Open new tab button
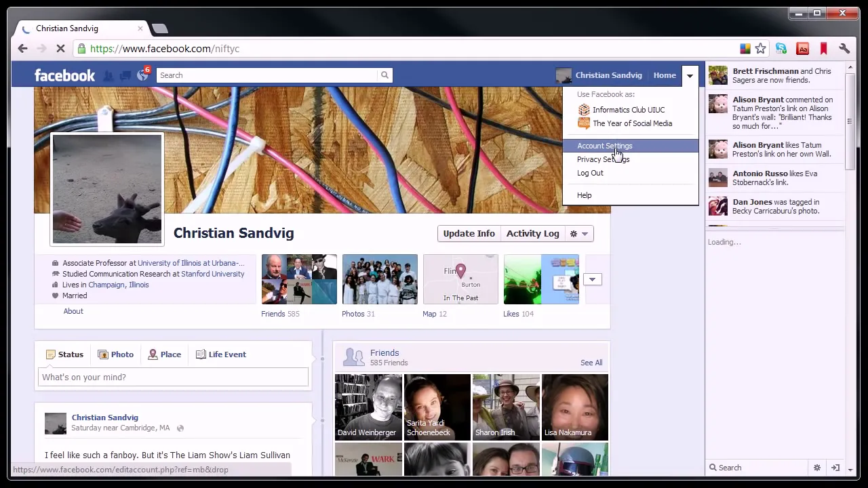Viewport: 868px width, 488px height. (159, 28)
